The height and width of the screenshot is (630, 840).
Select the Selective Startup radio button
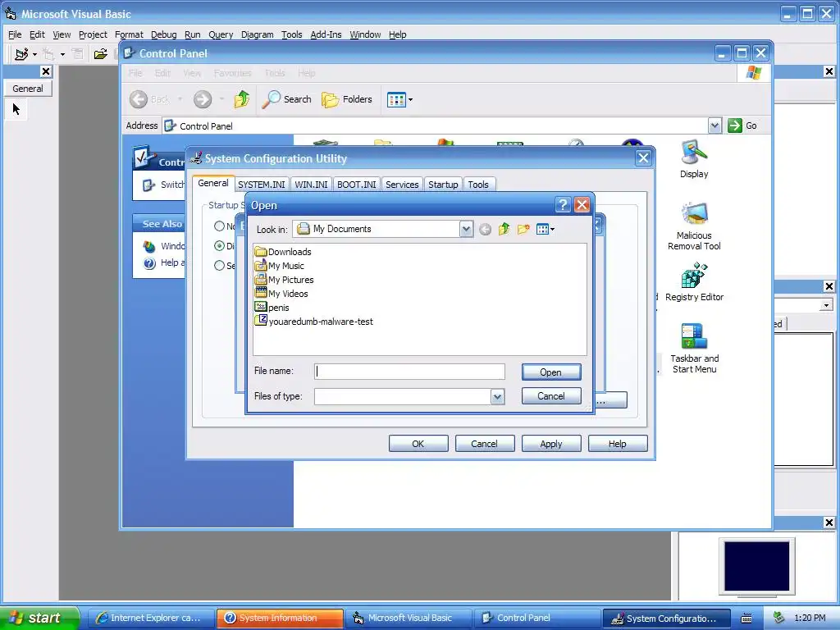(219, 265)
